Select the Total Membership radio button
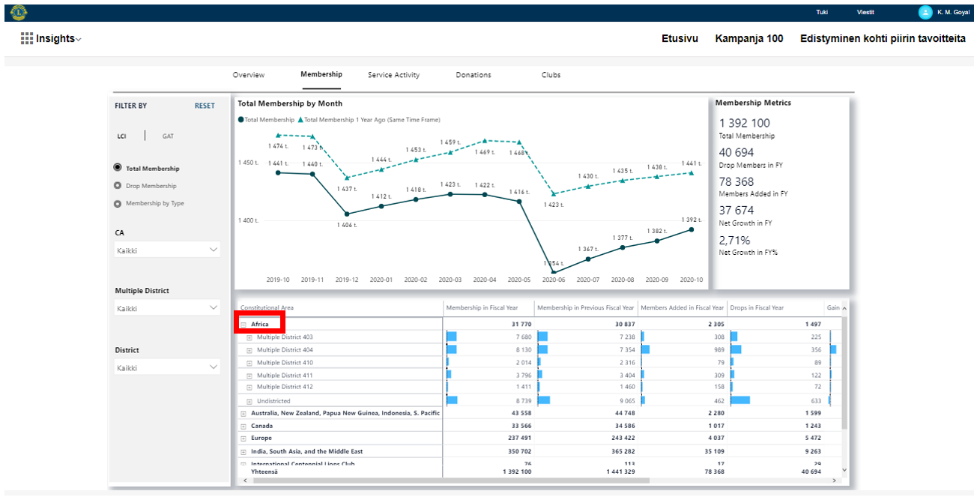The height and width of the screenshot is (503, 980). [x=118, y=169]
